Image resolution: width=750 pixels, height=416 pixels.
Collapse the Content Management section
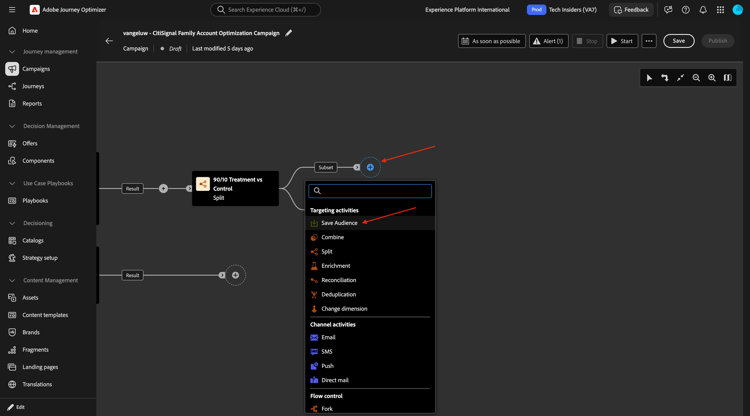pos(12,280)
